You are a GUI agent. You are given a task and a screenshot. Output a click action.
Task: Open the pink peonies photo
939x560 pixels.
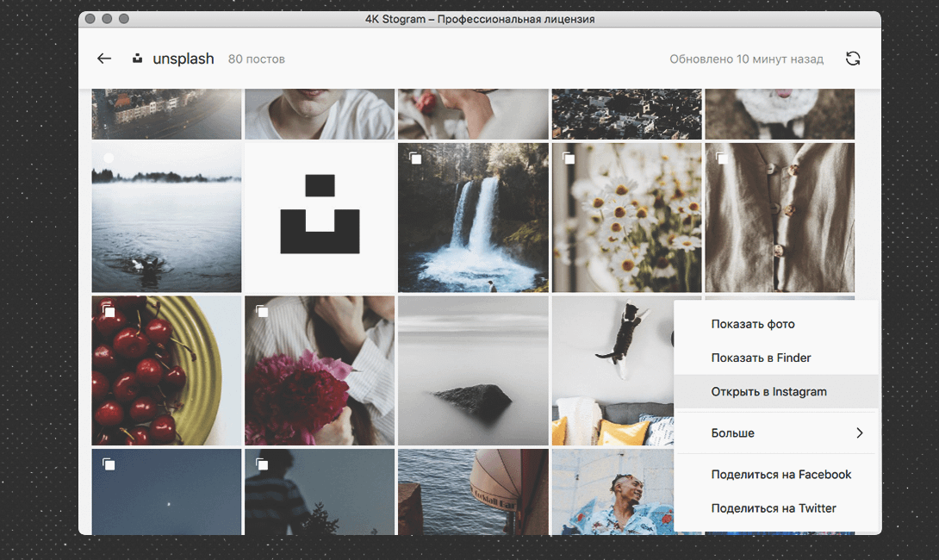tap(320, 370)
